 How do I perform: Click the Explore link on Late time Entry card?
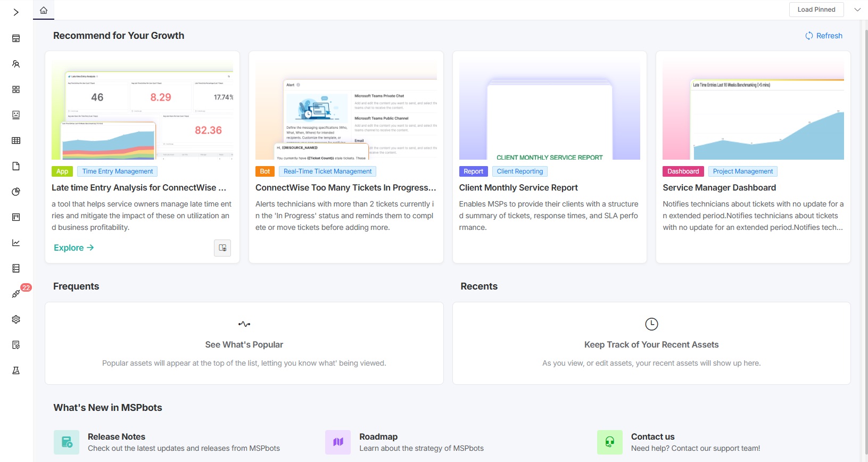click(x=73, y=247)
